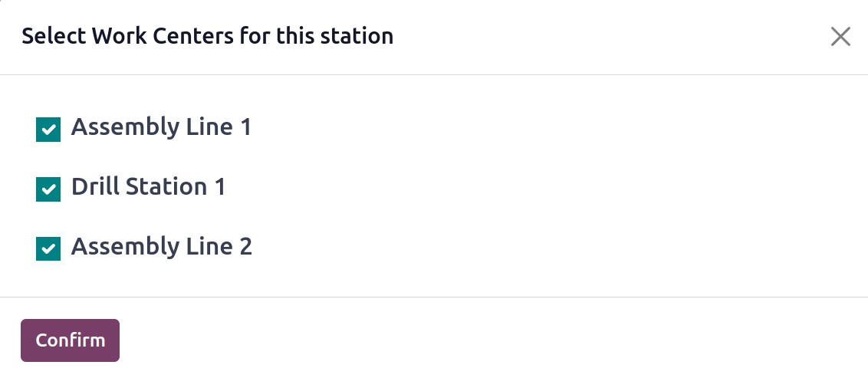Deselect Drill Station 1 work center
The image size is (868, 378).
click(48, 189)
